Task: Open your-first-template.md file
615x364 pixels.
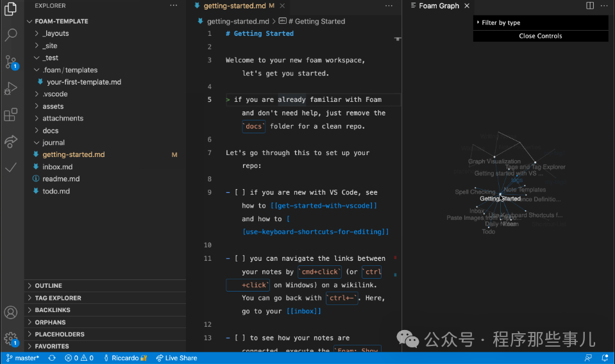Action: 105,82
